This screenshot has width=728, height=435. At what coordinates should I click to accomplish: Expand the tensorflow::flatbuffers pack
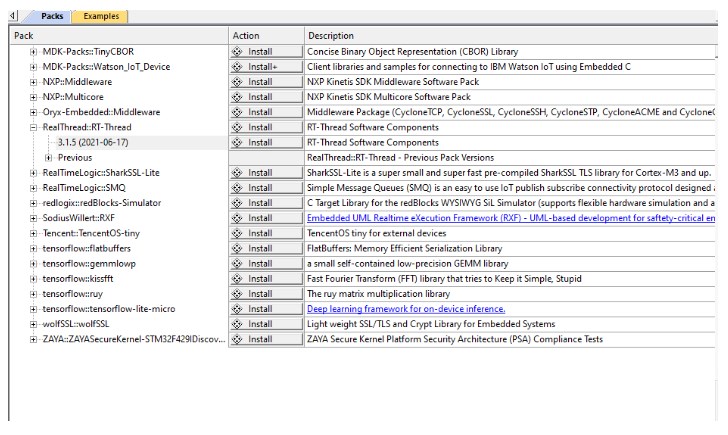pos(33,249)
